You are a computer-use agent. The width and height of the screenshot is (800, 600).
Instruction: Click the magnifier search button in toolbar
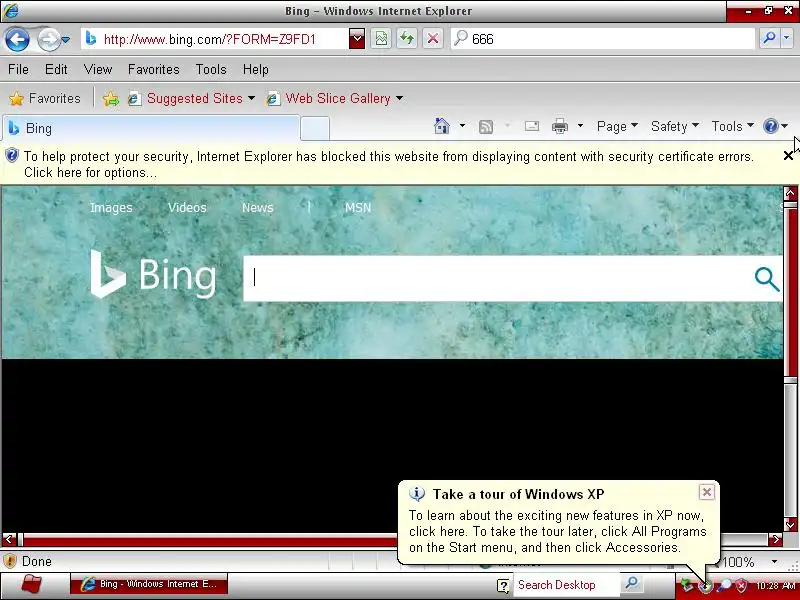(x=769, y=39)
